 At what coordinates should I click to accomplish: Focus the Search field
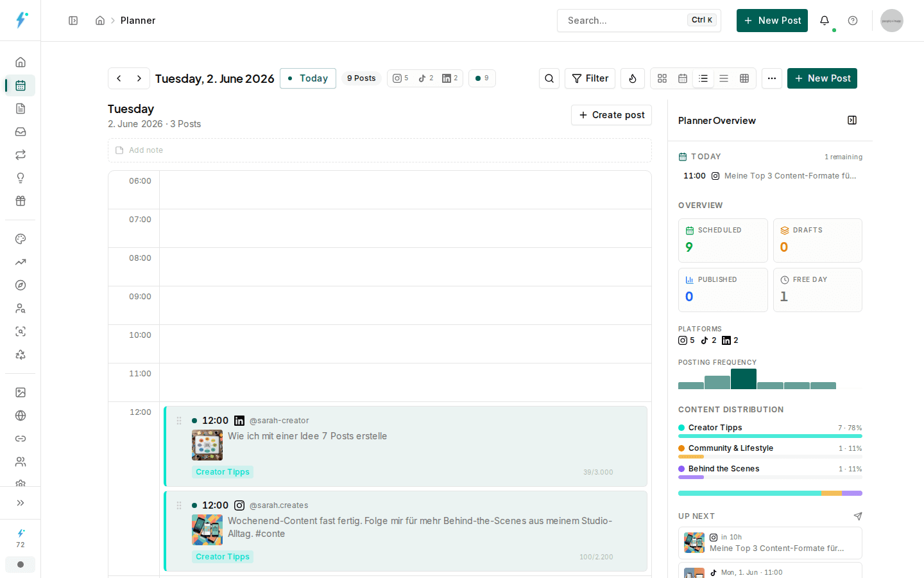tap(638, 21)
